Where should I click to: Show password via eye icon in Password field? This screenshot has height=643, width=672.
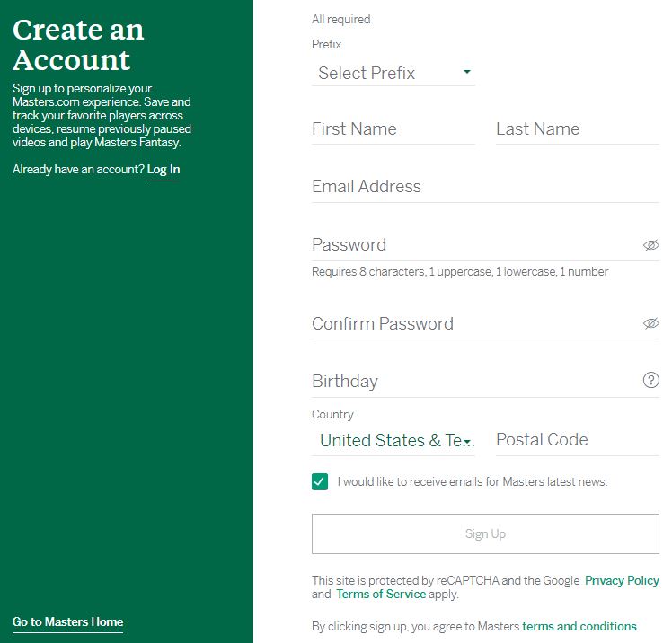click(x=650, y=245)
